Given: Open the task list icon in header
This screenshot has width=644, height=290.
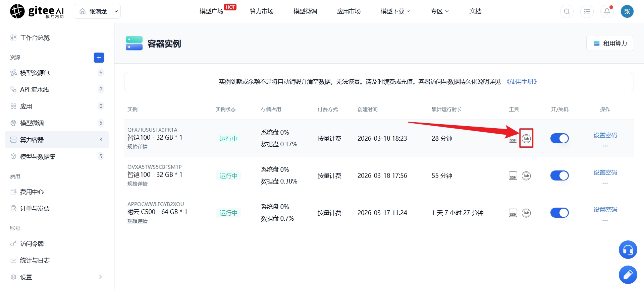Looking at the screenshot, I should point(587,11).
